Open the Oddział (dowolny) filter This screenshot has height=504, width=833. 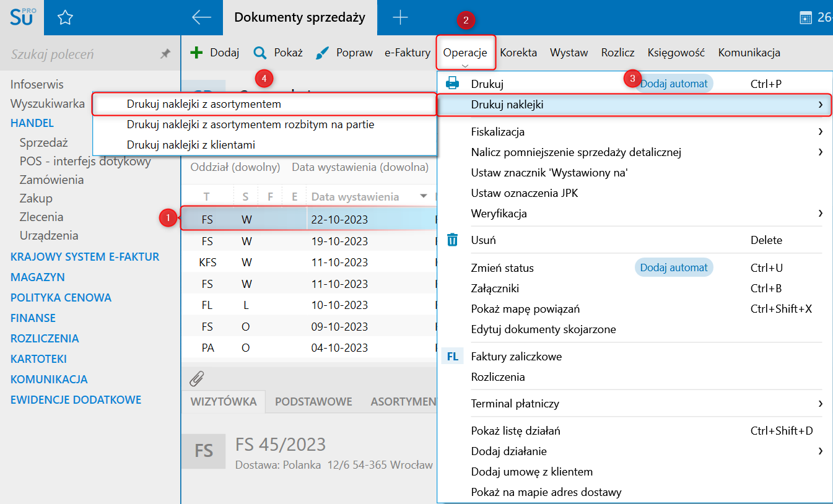[235, 167]
